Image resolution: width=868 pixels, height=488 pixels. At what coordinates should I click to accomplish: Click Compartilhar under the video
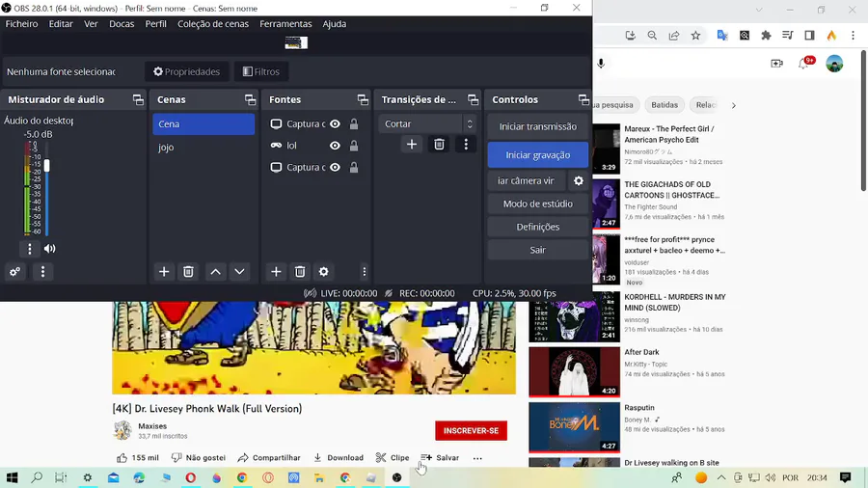[x=269, y=457]
